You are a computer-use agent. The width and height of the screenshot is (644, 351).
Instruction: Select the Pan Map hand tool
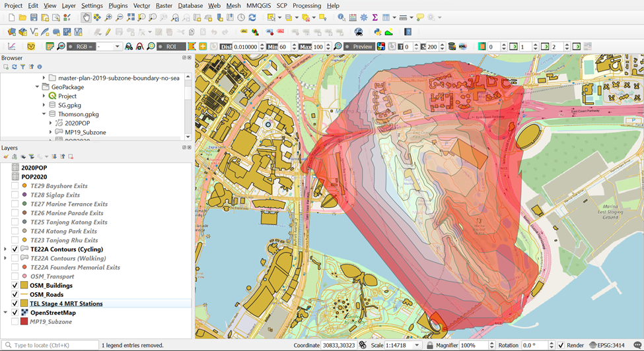click(86, 18)
